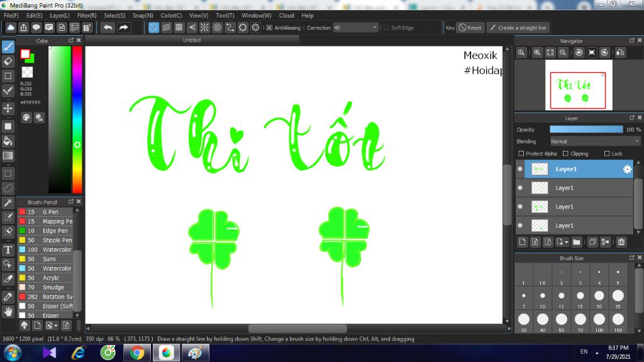Screen dimensions: 644x362
Task: Undock the Brush Size panel
Action: (x=631, y=257)
